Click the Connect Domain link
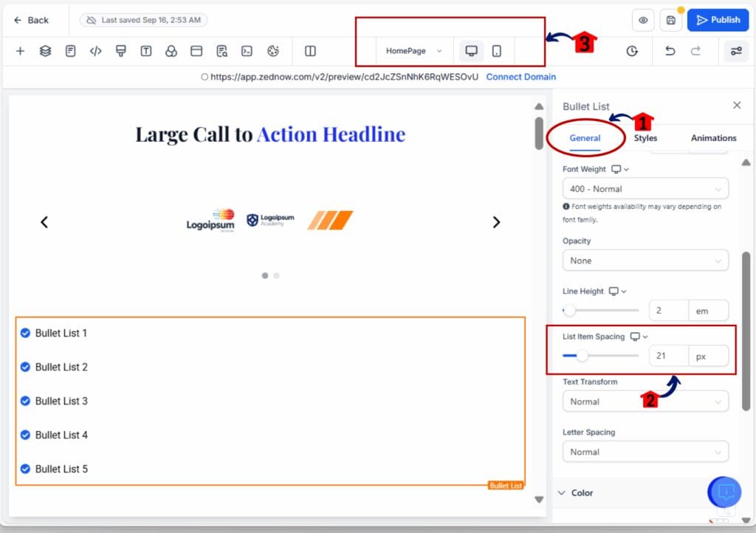 pyautogui.click(x=520, y=77)
